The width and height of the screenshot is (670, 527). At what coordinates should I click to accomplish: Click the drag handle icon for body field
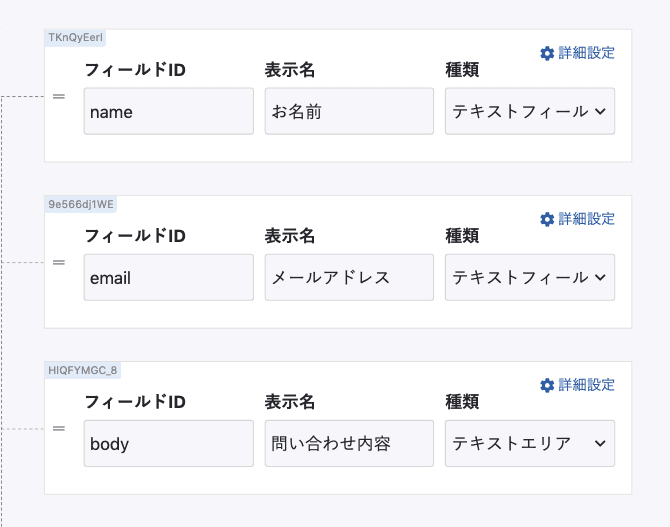pos(59,429)
